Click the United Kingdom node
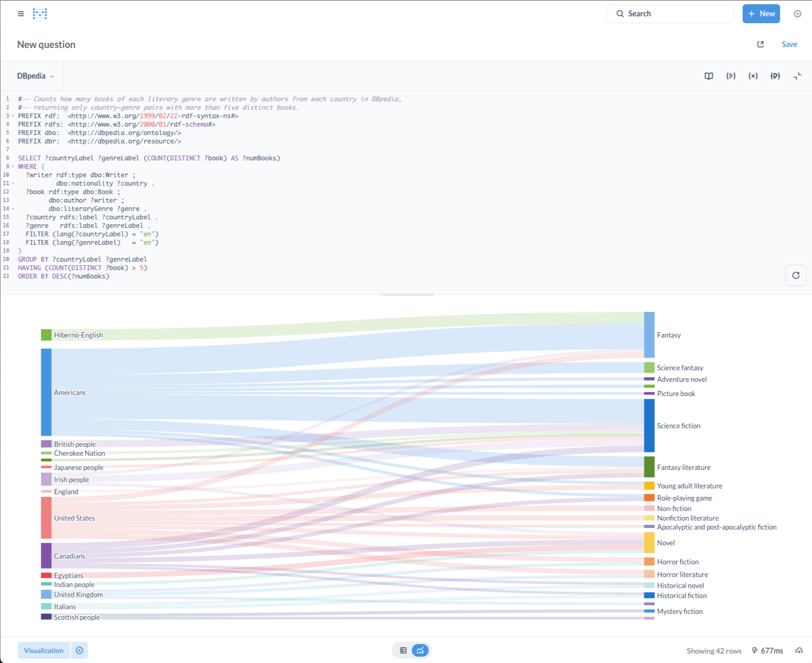The image size is (812, 663). pos(46,594)
